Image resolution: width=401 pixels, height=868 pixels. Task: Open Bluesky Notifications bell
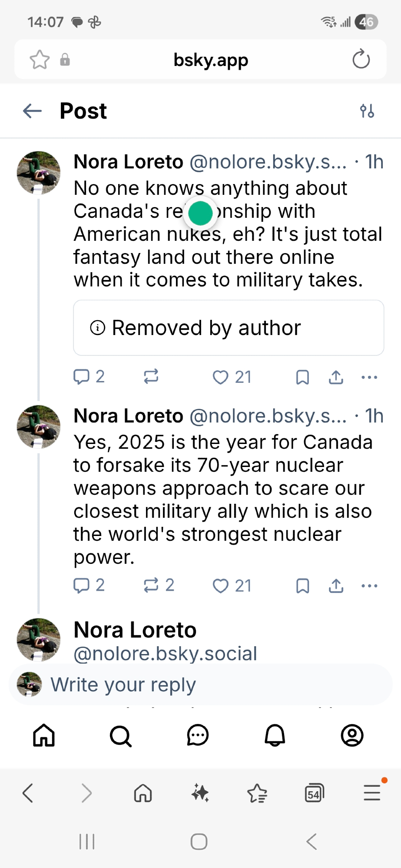[275, 736]
